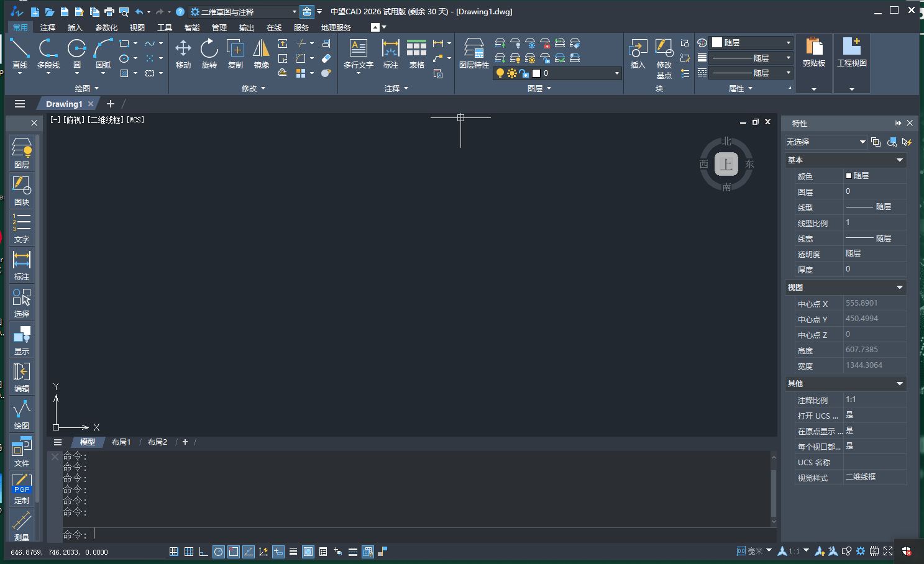This screenshot has width=924, height=564.
Task: Open the 参数化 ribbon tab
Action: click(106, 27)
